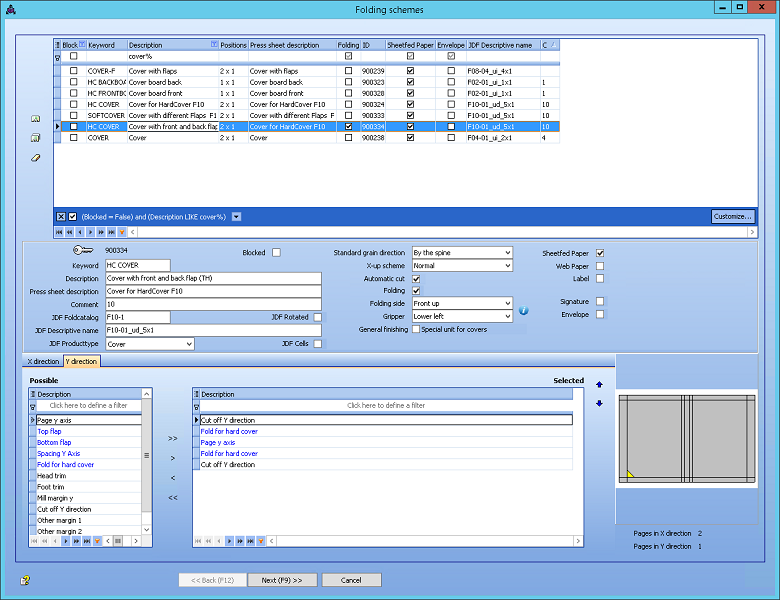Click orange filter icon in Selected list navigator

261,541
